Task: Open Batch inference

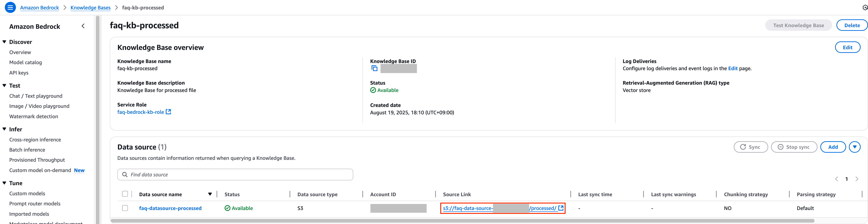Action: (x=27, y=150)
